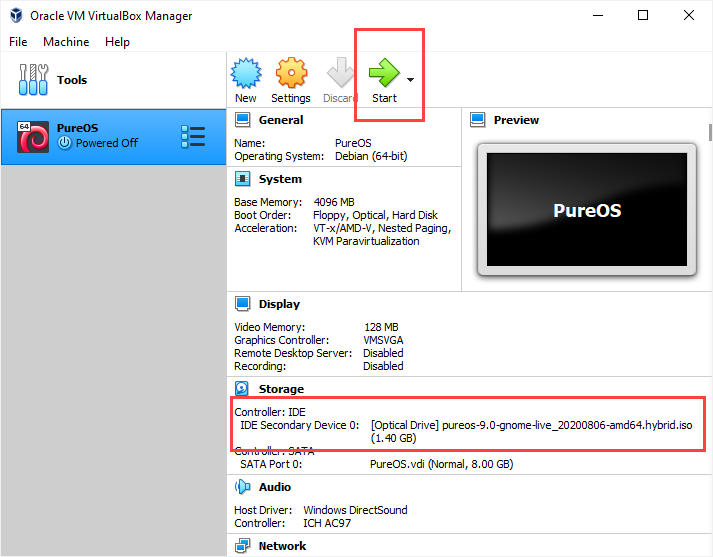The width and height of the screenshot is (713, 557).
Task: Open the System settings heading link
Action: click(x=280, y=179)
